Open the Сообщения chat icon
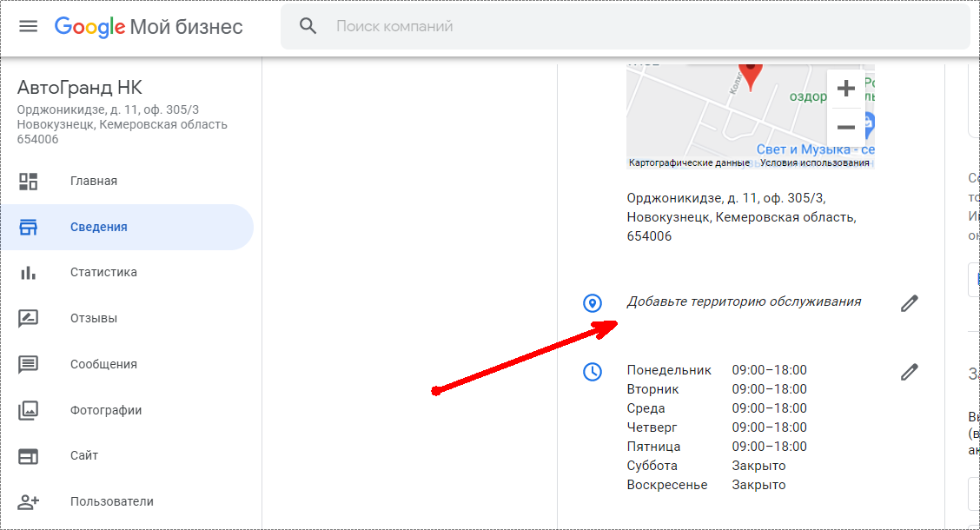Screen dimensions: 980x530 coord(28,364)
